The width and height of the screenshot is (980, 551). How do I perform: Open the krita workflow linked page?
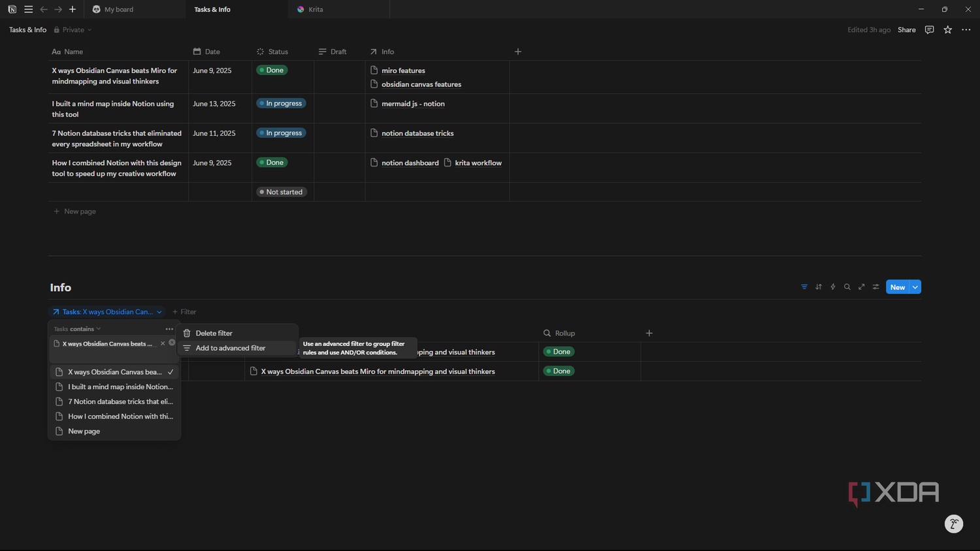pyautogui.click(x=478, y=163)
